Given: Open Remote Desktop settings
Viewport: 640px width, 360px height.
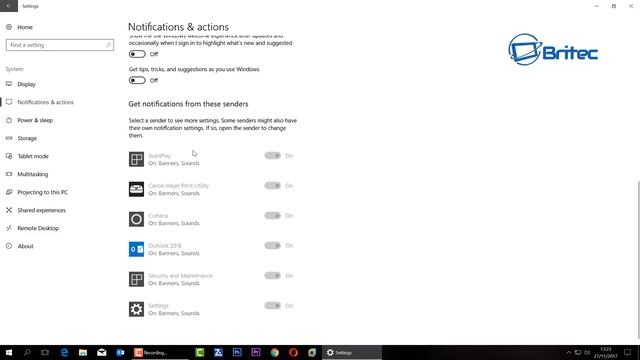Looking at the screenshot, I should point(38,228).
